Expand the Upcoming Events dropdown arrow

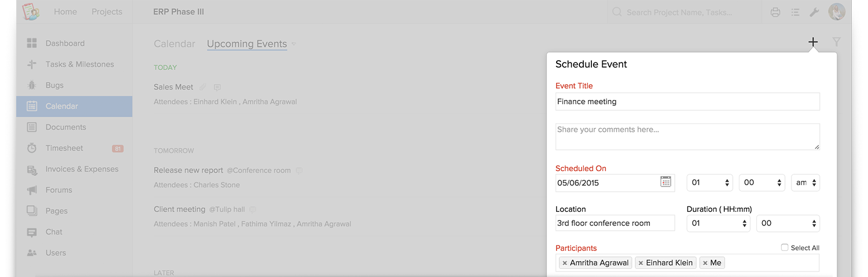click(293, 44)
